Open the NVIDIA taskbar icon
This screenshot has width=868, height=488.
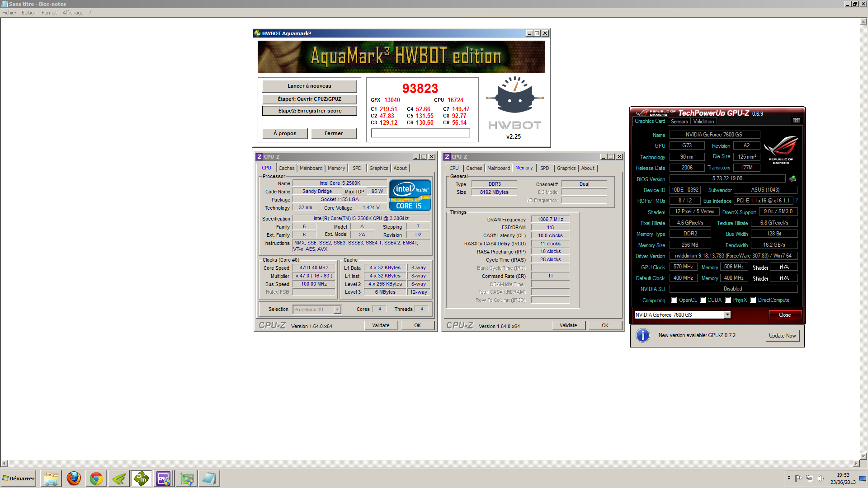(x=119, y=479)
